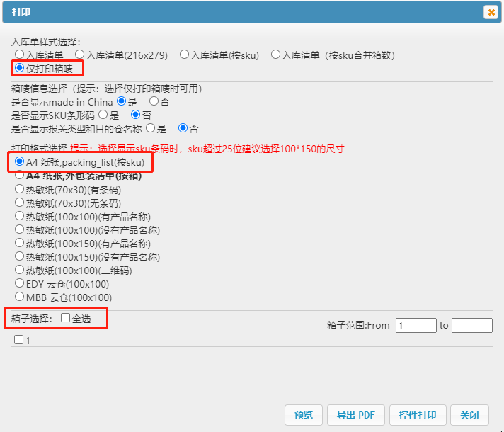Select 热敏纸(100x100)(二维码) format

click(20, 270)
